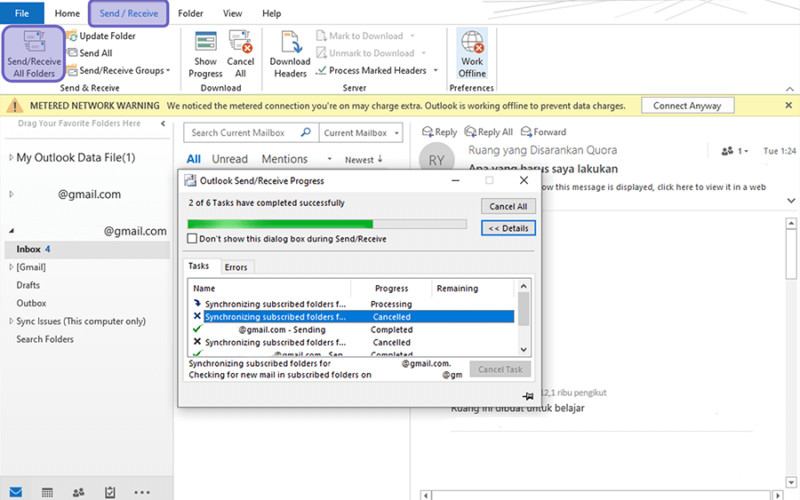Click the task list vertical scrollbar
This screenshot has height=500, width=800.
[523, 317]
